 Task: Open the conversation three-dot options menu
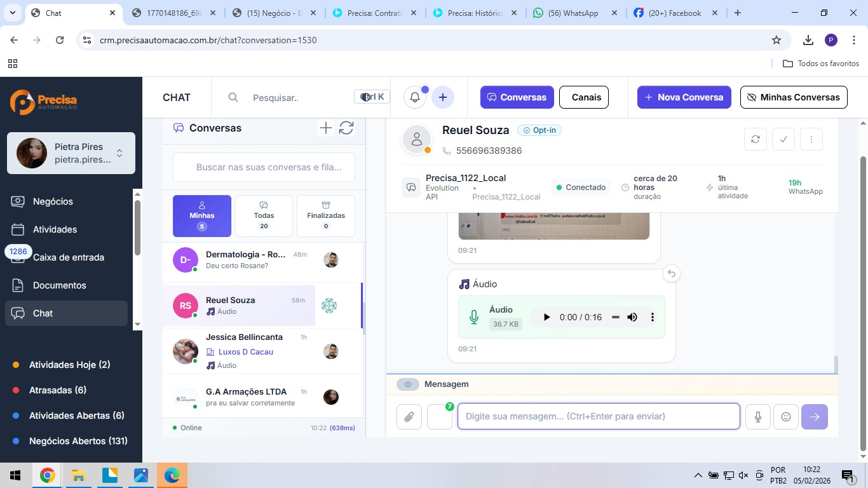(811, 139)
